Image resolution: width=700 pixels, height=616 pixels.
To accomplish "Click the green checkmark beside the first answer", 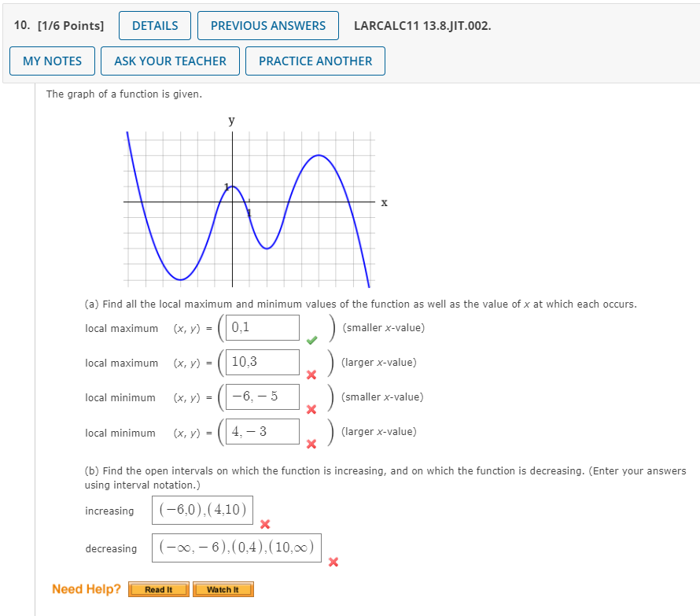I will click(x=312, y=340).
